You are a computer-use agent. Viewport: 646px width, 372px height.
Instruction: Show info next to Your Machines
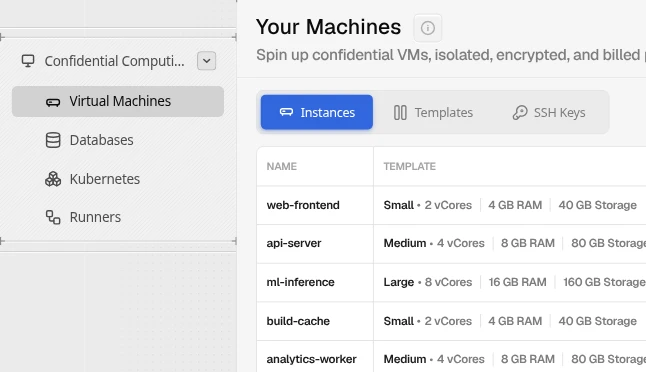(x=428, y=28)
